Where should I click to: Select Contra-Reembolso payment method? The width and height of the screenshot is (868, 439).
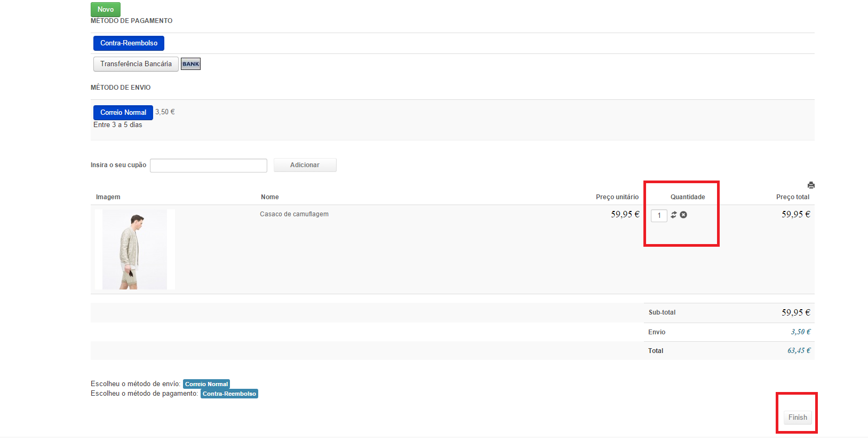[129, 43]
